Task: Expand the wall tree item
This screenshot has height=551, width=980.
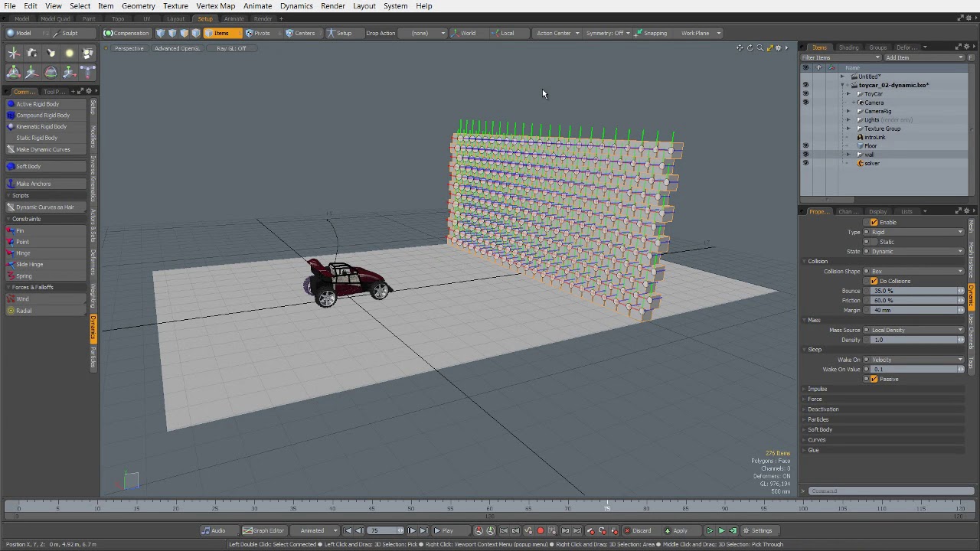Action: pyautogui.click(x=848, y=155)
